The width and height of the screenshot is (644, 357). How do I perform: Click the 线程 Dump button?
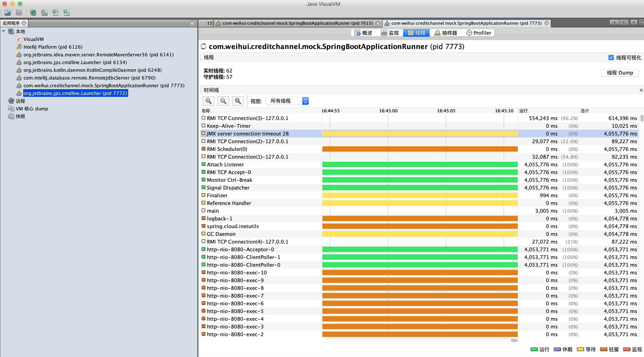click(620, 73)
